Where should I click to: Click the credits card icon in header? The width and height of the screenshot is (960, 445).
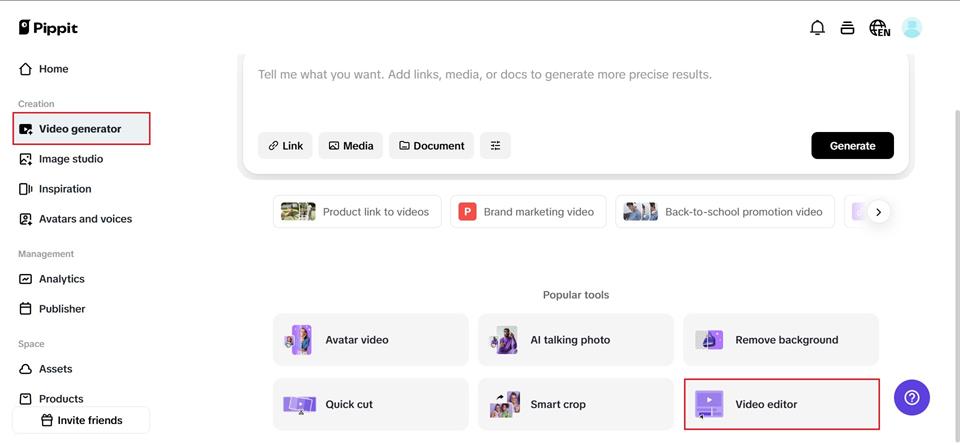847,28
